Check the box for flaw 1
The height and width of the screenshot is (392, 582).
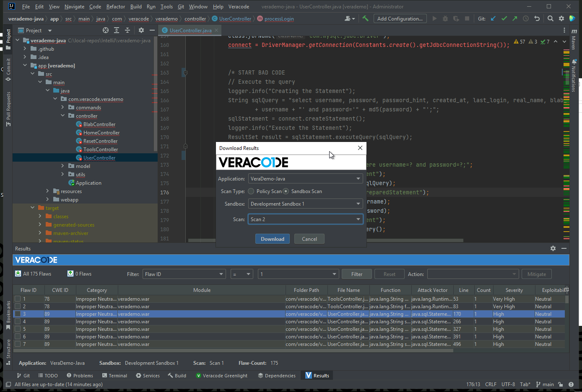coord(18,299)
